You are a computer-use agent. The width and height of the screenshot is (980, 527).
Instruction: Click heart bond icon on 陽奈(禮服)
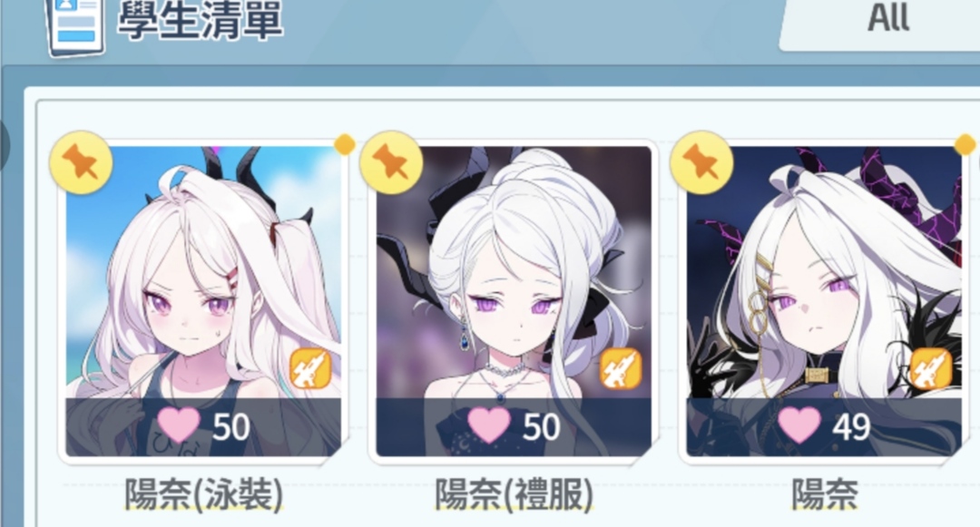(x=489, y=425)
